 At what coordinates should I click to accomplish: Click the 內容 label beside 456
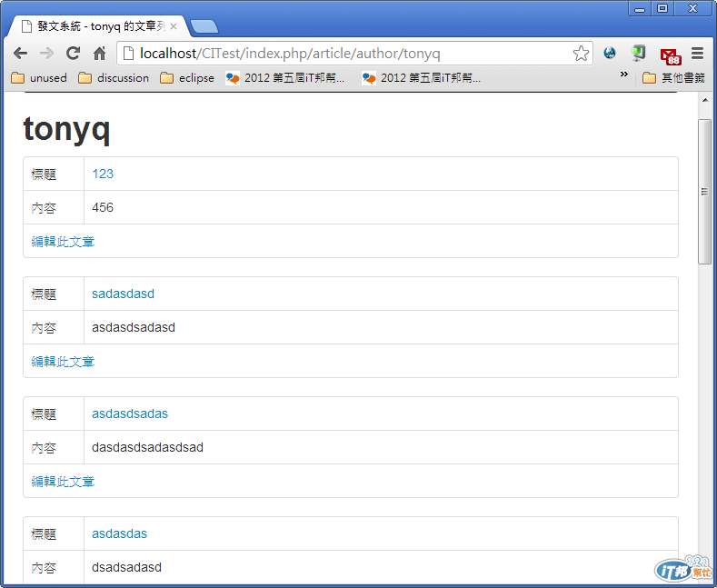(x=44, y=208)
